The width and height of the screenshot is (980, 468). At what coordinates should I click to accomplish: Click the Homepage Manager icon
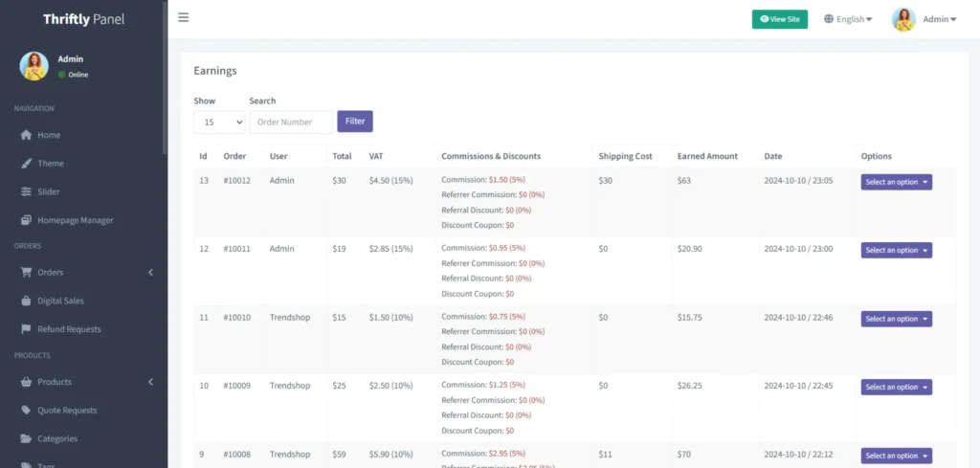point(27,220)
